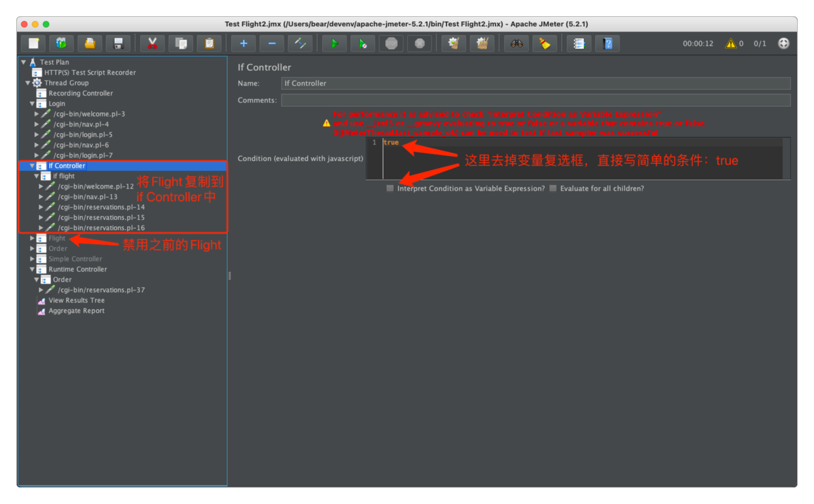Click the Help question mark icon
814x504 pixels.
(608, 44)
